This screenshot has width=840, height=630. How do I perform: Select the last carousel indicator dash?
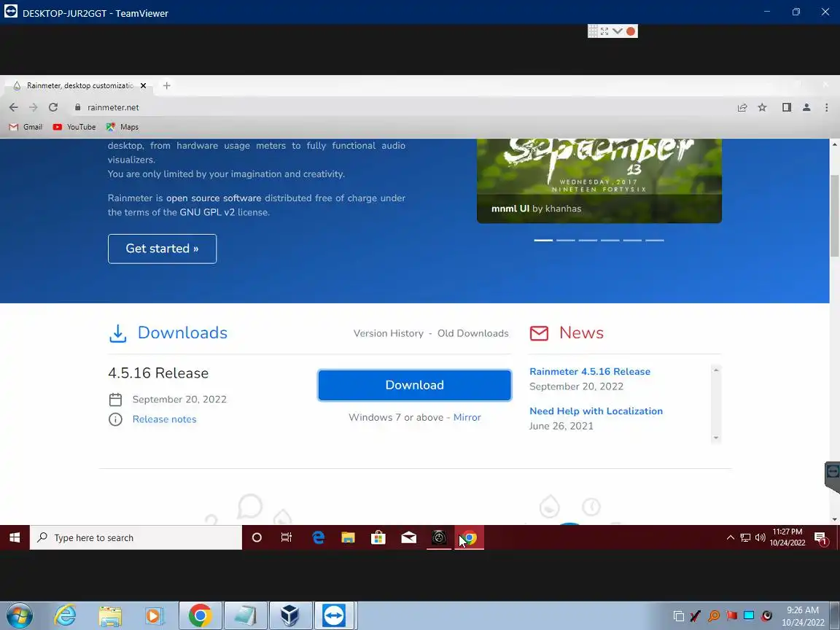coord(655,241)
